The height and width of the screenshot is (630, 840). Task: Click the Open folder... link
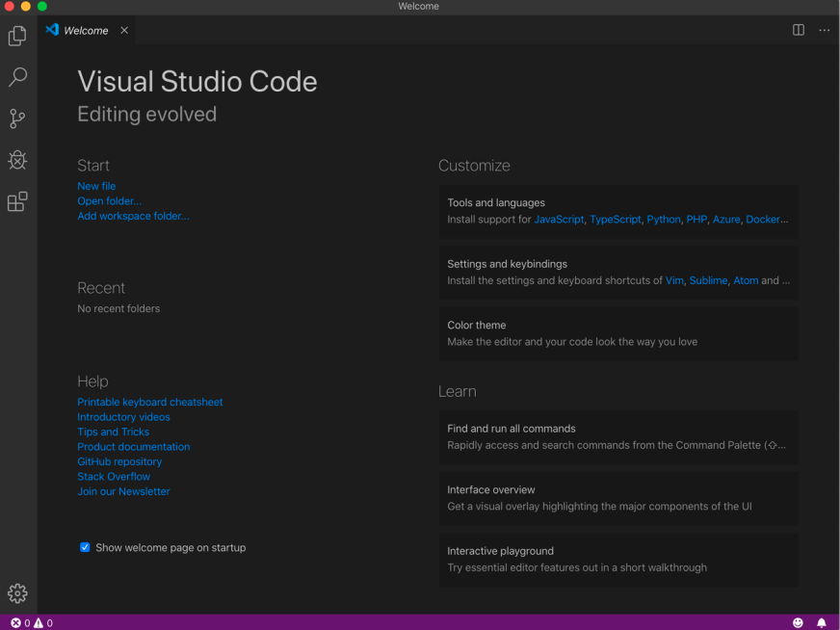point(109,201)
